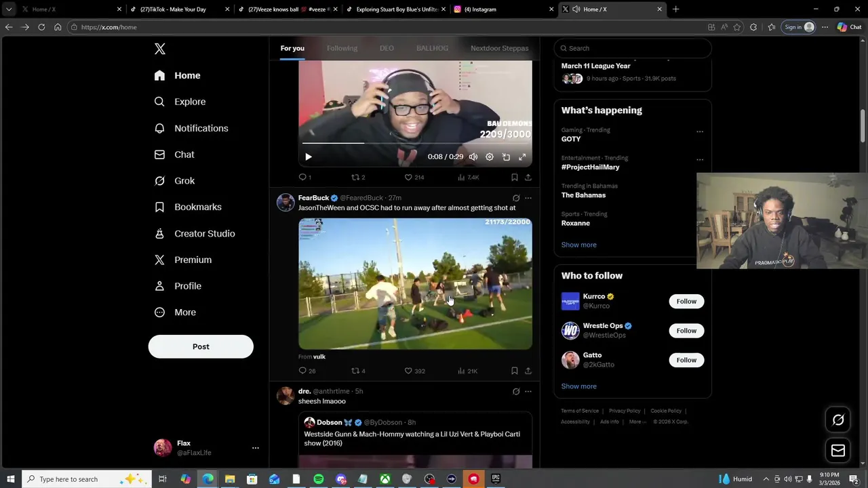Open the Terms of Service link
The image size is (868, 488).
click(580, 411)
